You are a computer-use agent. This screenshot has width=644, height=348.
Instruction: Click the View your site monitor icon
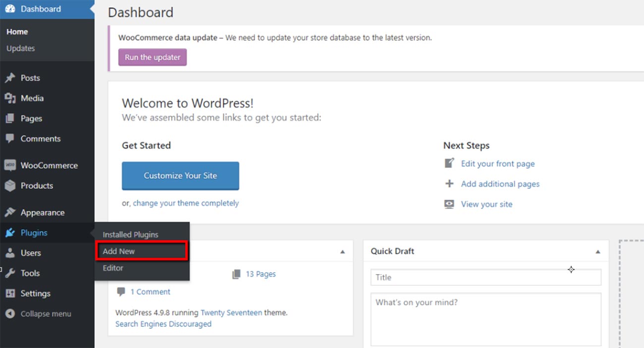tap(449, 204)
